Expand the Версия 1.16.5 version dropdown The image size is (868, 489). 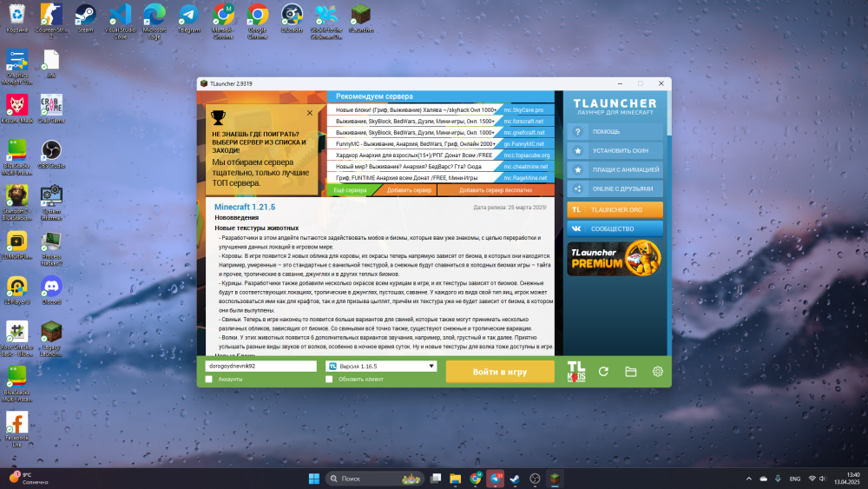381,366
